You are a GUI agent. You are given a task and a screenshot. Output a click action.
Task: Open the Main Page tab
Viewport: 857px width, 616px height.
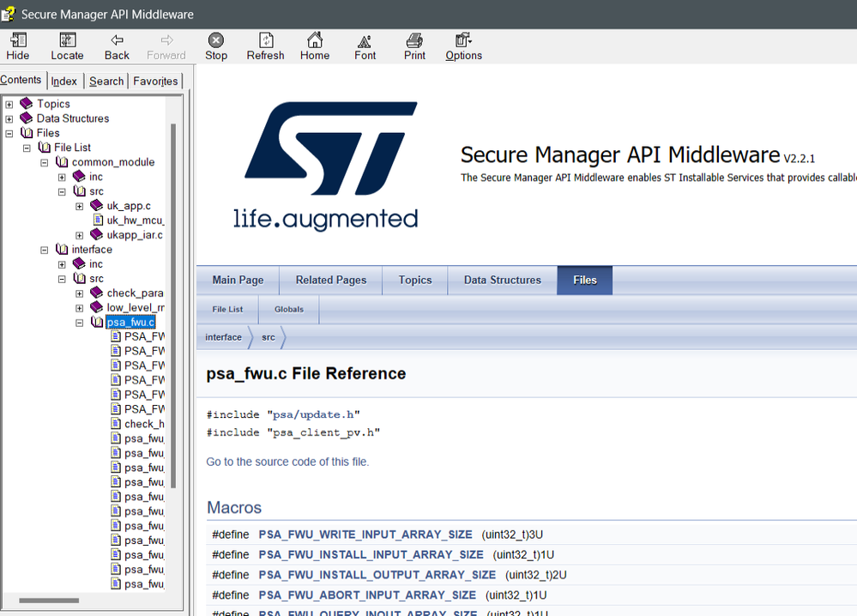coord(238,280)
